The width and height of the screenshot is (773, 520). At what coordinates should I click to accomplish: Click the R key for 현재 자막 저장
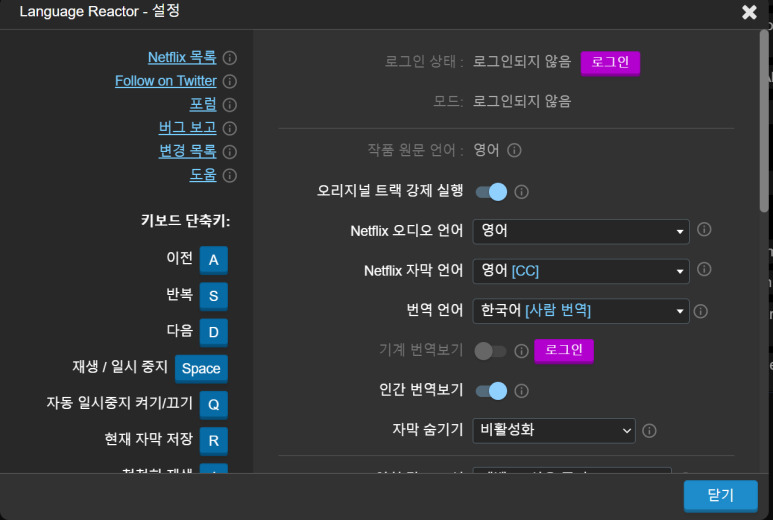(213, 441)
